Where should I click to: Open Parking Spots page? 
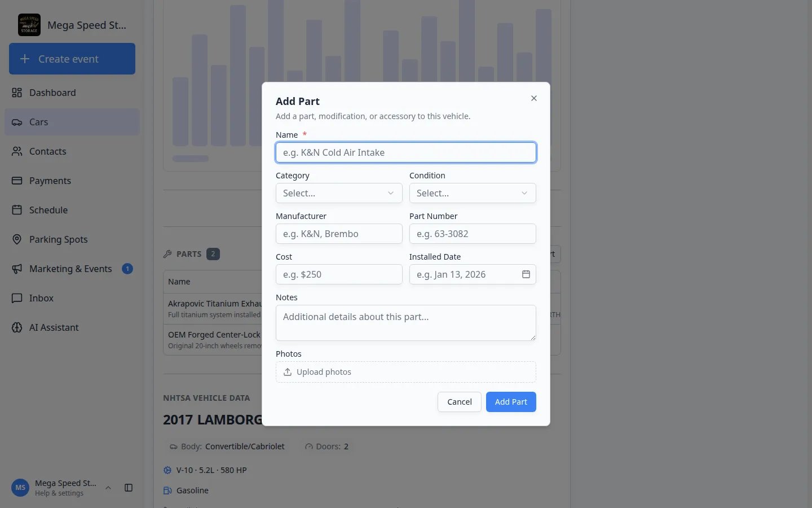(72, 239)
